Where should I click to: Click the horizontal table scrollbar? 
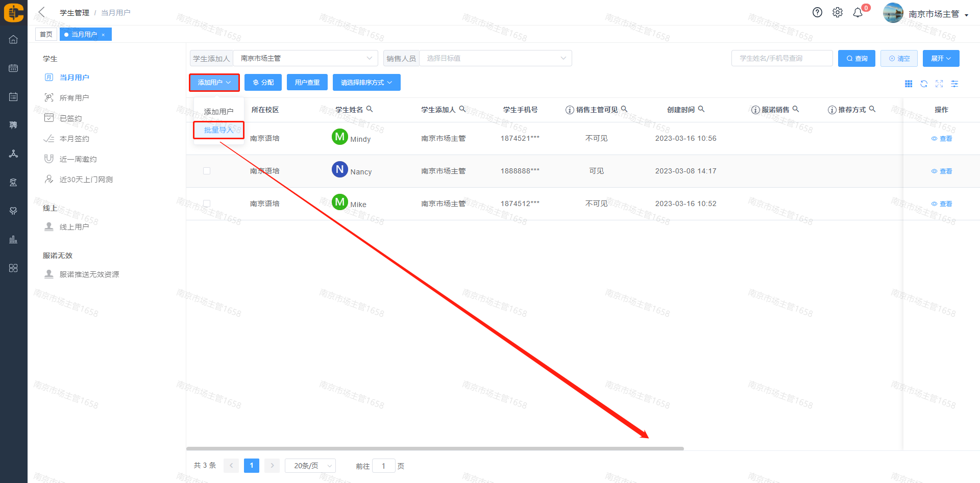tap(435, 449)
